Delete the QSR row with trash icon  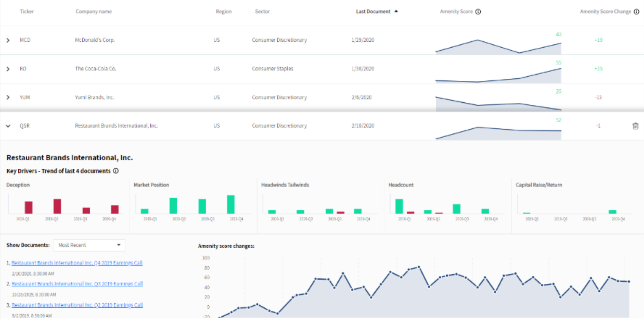[x=635, y=126]
